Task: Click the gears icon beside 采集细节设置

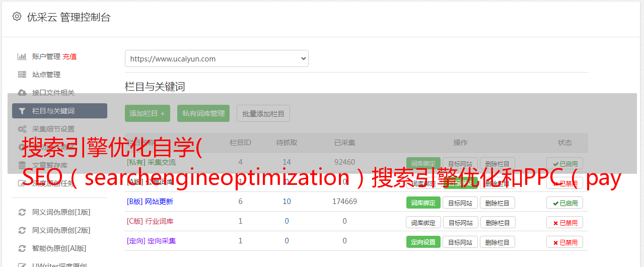Action: pos(22,129)
